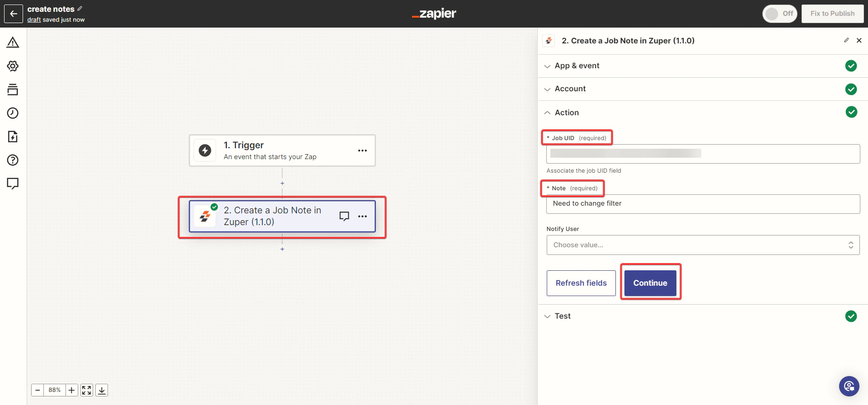Open the versions stack sidebar icon
The image size is (868, 405).
click(x=13, y=89)
